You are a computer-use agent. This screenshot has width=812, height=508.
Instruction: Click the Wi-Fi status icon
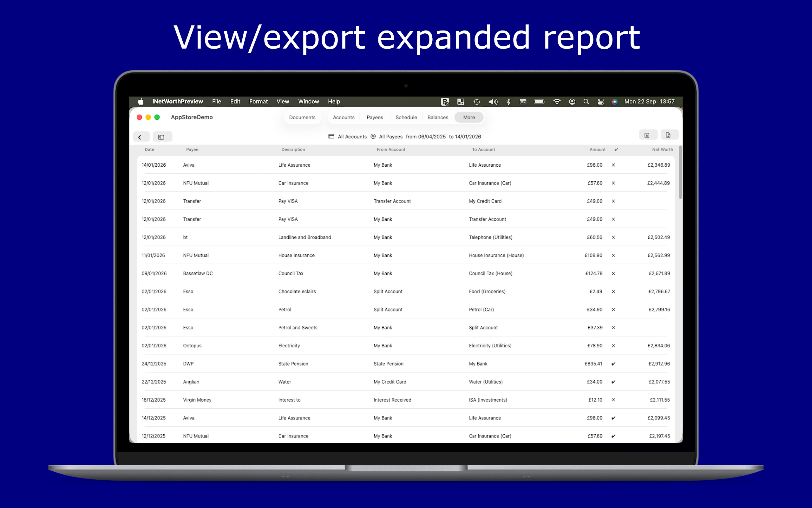pyautogui.click(x=557, y=102)
